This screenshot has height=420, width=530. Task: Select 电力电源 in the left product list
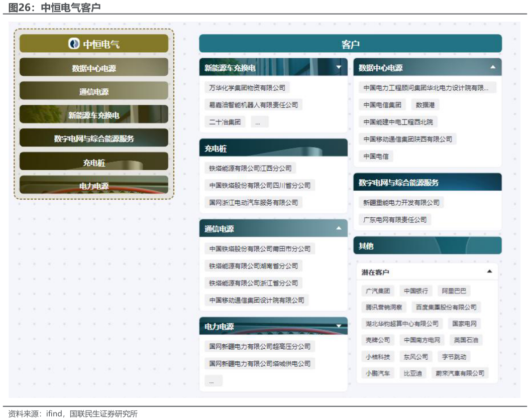click(x=94, y=185)
